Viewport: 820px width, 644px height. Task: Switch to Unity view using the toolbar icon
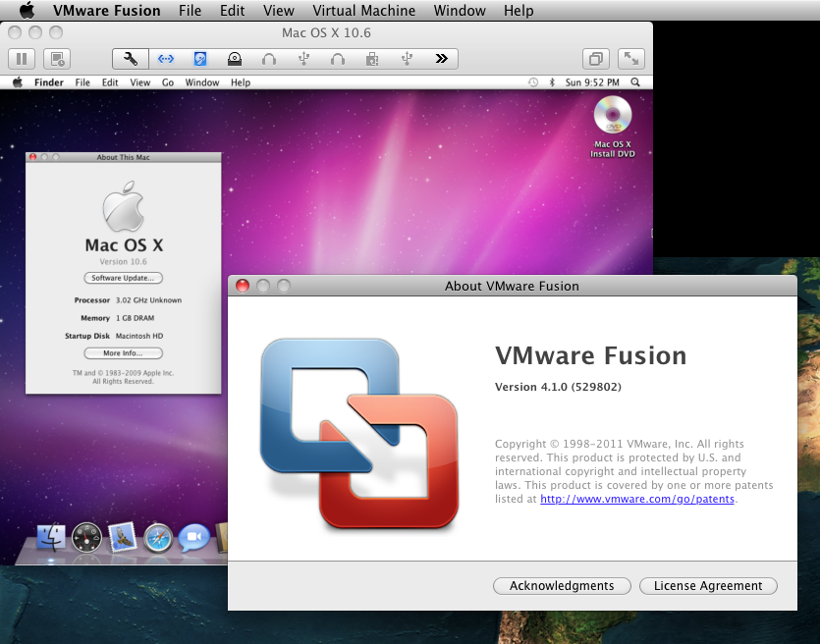click(x=595, y=59)
